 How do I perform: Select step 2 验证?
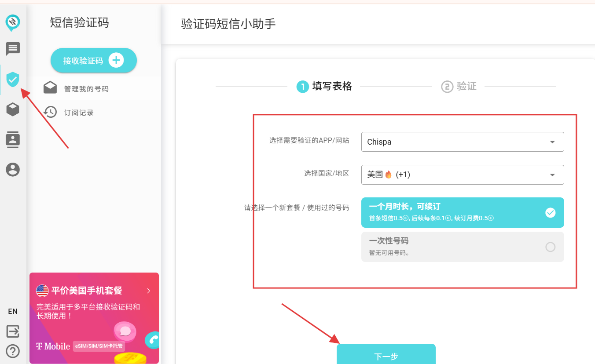pyautogui.click(x=459, y=86)
